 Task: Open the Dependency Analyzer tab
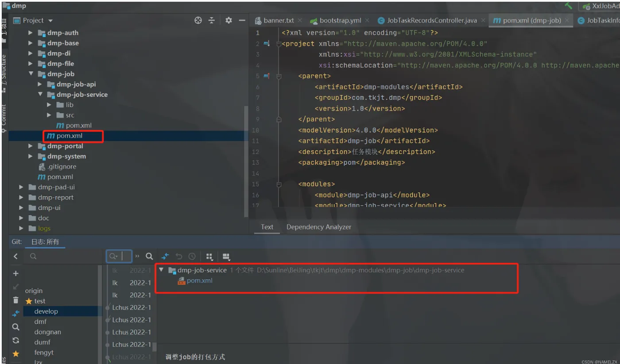point(318,227)
